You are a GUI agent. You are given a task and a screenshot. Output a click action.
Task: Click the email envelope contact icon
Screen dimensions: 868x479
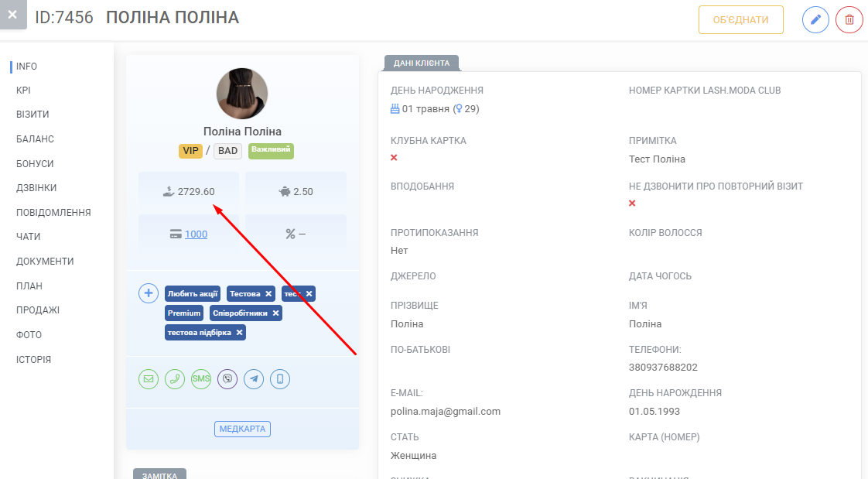point(149,378)
